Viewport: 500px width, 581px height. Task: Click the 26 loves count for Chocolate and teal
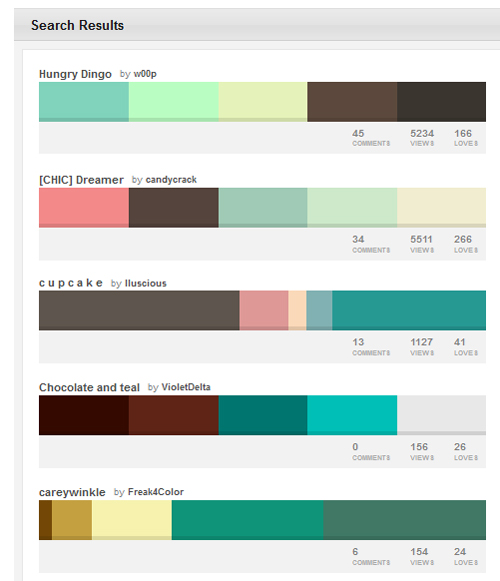[466, 451]
